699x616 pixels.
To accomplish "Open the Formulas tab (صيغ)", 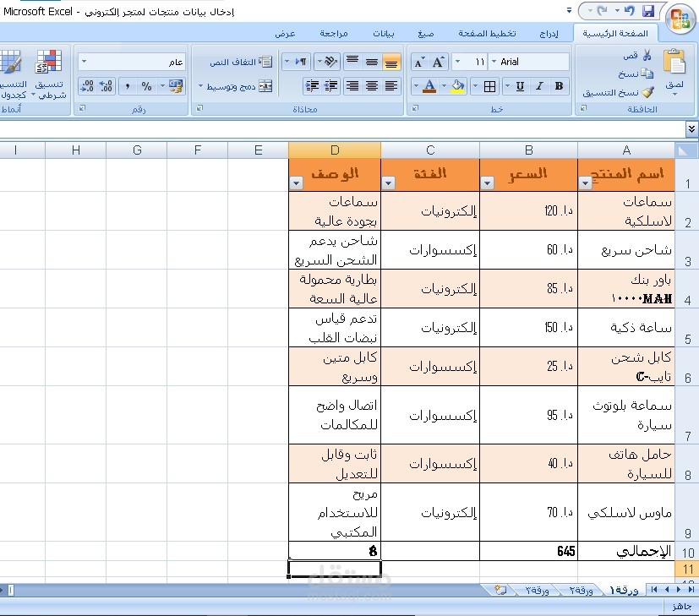I will coord(426,34).
